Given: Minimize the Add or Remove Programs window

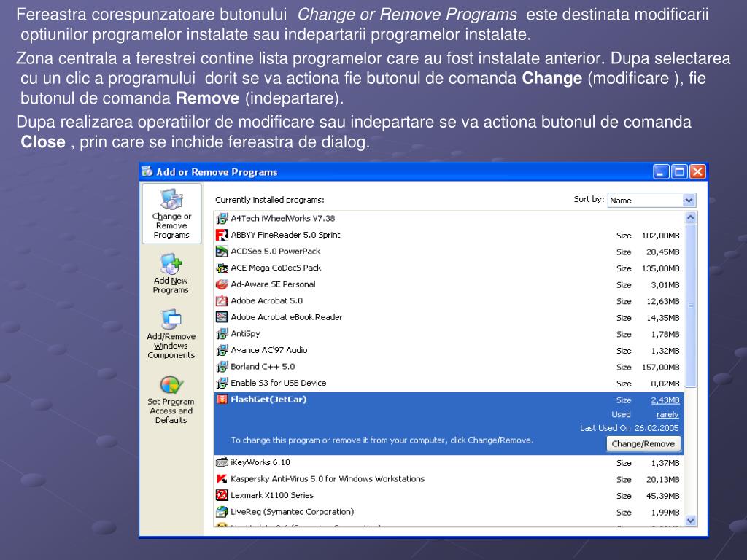Looking at the screenshot, I should click(661, 172).
